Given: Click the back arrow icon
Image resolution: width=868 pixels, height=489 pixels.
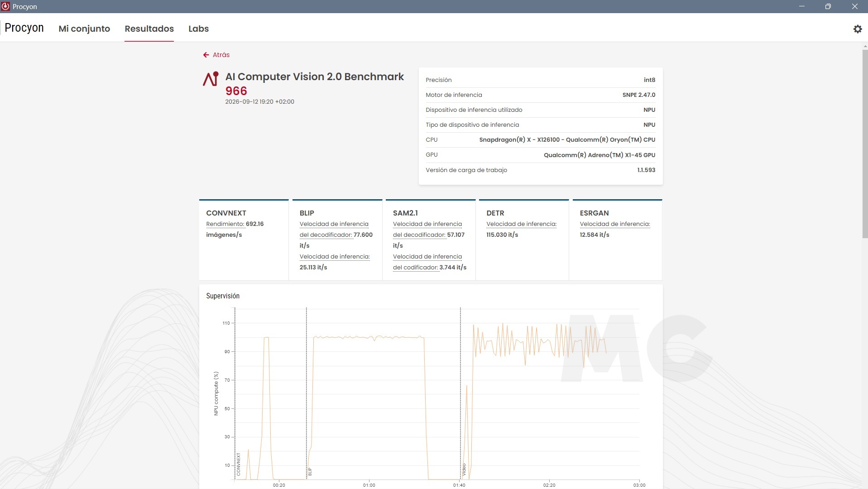Looking at the screenshot, I should tap(206, 55).
